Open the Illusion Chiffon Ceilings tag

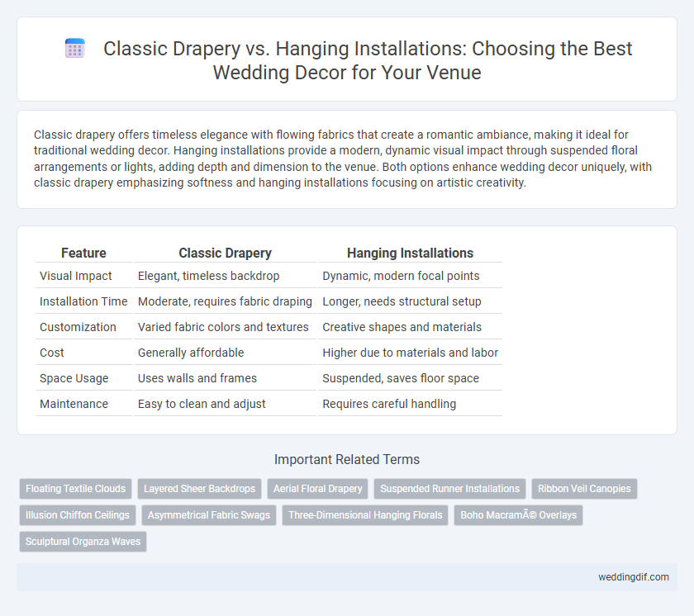(x=78, y=515)
